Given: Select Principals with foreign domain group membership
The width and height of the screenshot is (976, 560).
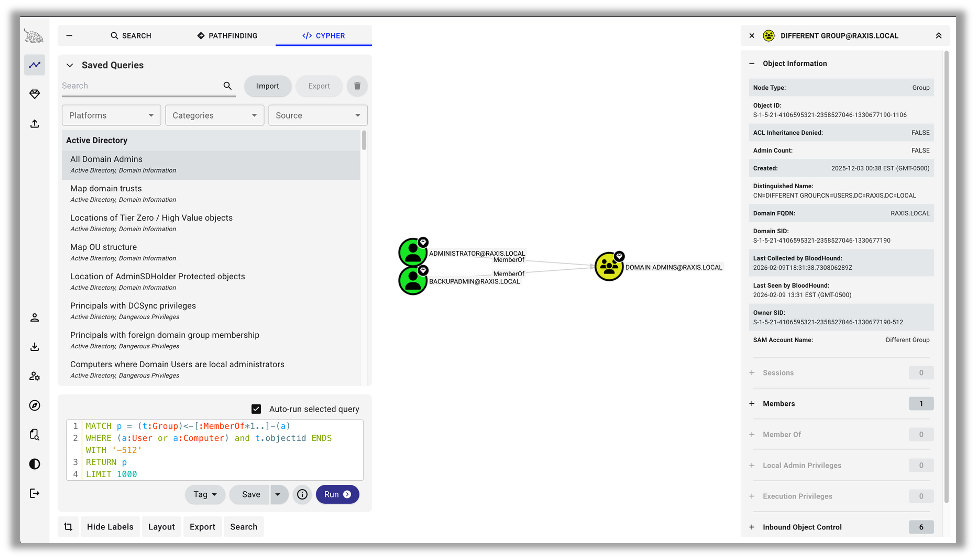Looking at the screenshot, I should point(211,340).
